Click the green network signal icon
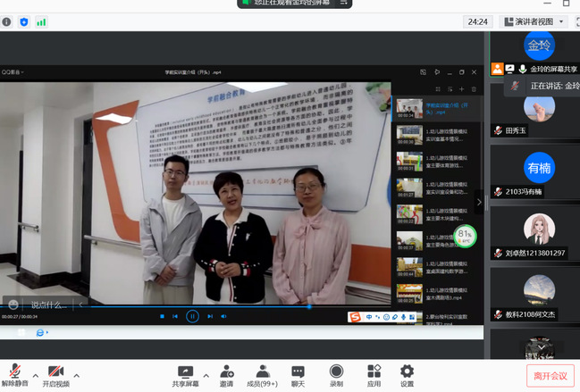This screenshot has height=392, width=580. point(41,21)
